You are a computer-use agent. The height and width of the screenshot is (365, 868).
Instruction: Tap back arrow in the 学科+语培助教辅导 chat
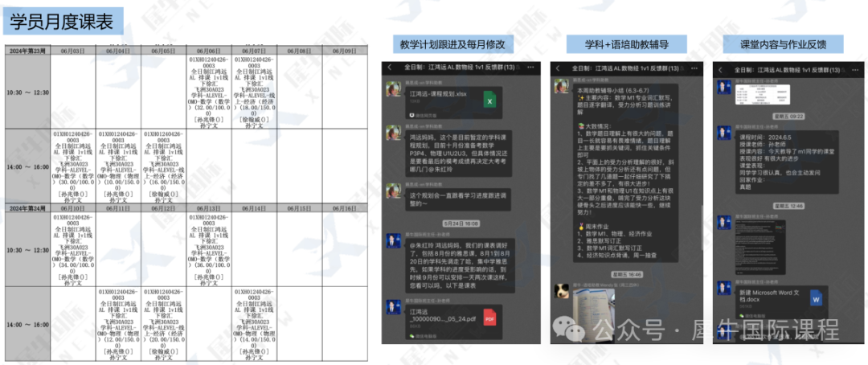coord(558,68)
